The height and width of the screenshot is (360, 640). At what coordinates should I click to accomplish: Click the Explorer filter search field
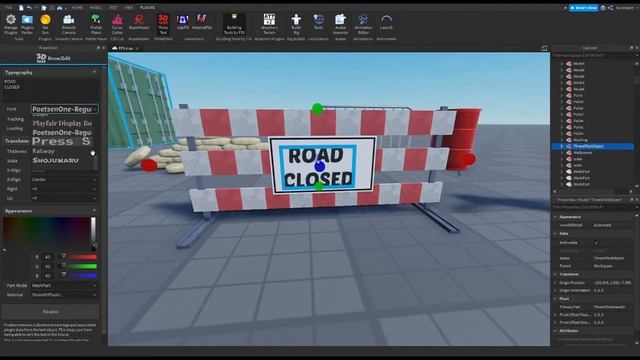[x=593, y=56]
